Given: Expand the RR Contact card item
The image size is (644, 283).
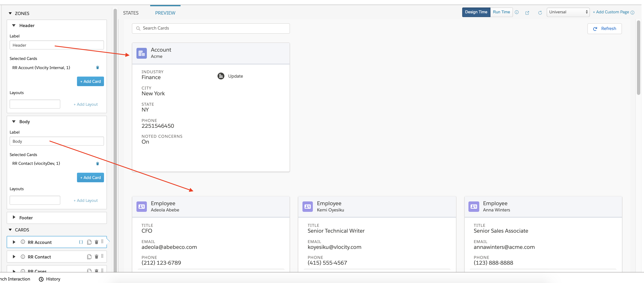Looking at the screenshot, I should coord(14,257).
